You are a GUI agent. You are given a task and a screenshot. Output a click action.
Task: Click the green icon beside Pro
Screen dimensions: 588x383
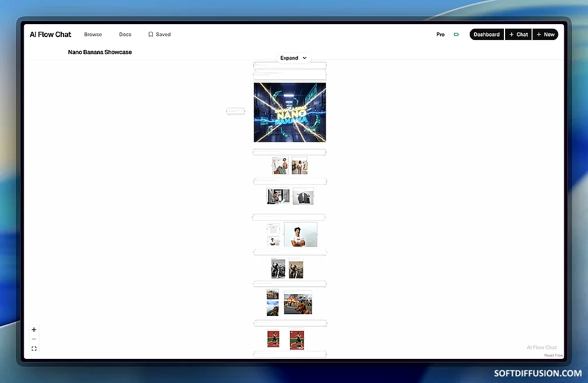[x=456, y=35]
